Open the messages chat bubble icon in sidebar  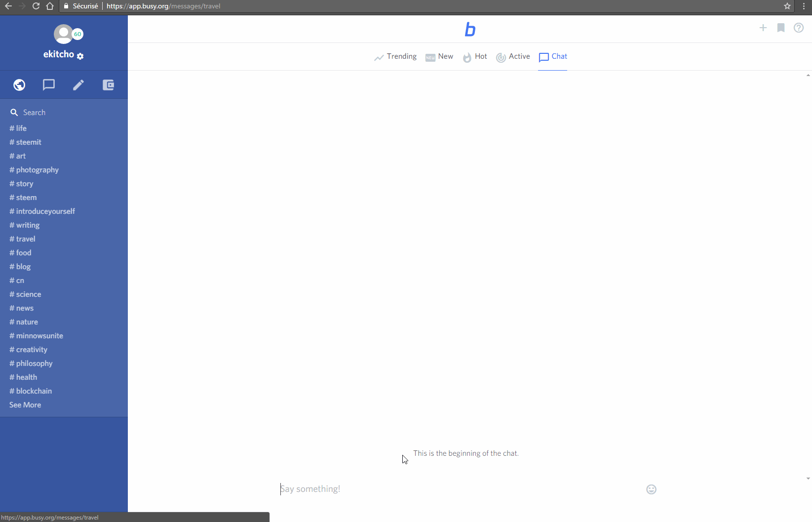[x=49, y=85]
